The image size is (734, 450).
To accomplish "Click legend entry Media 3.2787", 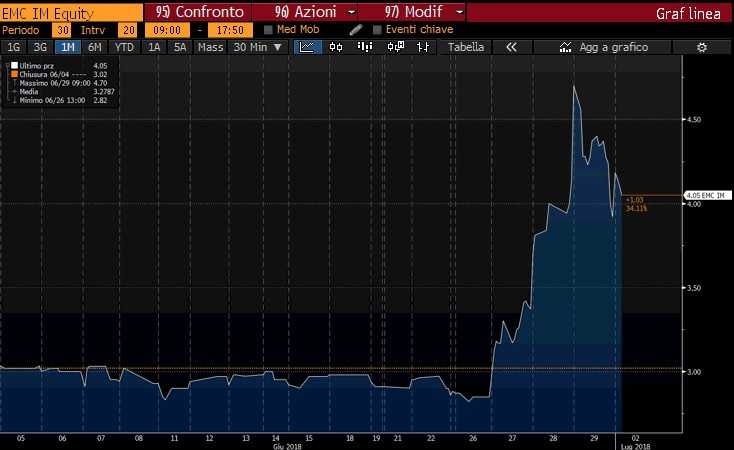I will (x=67, y=92).
